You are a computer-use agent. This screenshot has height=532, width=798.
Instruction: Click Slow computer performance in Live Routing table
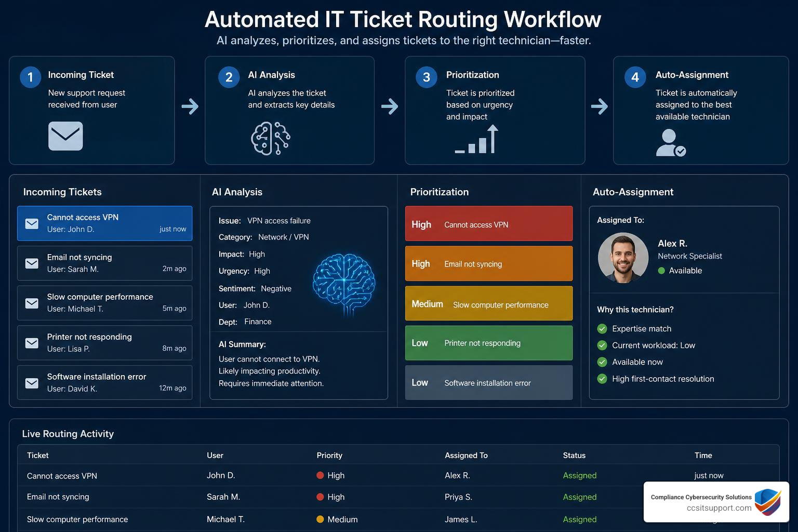point(77,519)
